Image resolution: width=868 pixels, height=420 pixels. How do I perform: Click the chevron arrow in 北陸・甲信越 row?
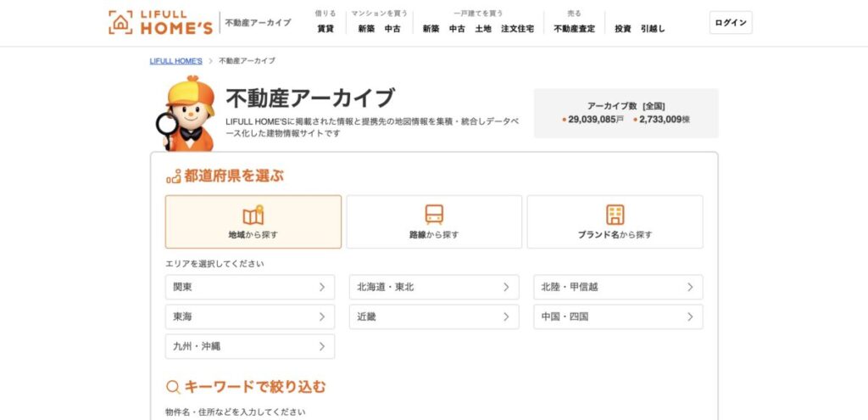coord(690,287)
